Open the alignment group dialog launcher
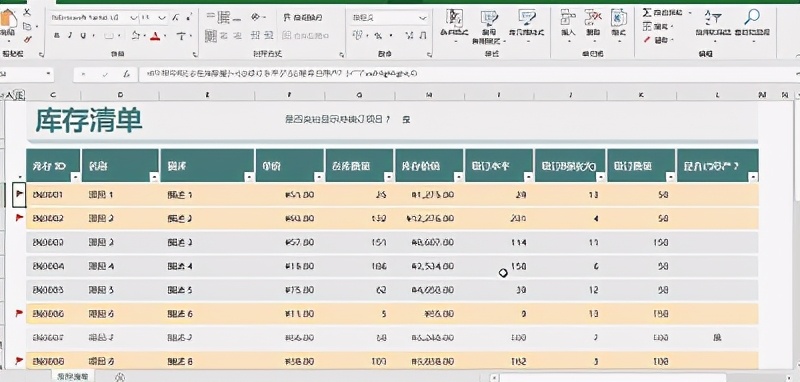The image size is (800, 382). click(341, 54)
